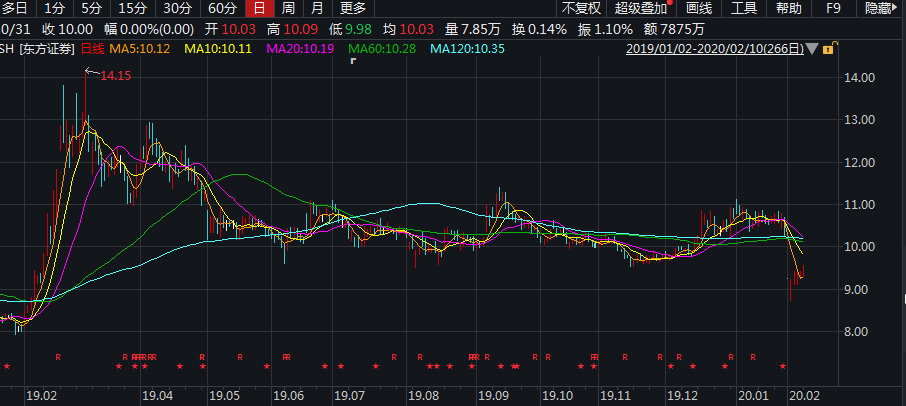The height and width of the screenshot is (406, 906).
Task: Click the yellow lock icon
Action: 829,49
